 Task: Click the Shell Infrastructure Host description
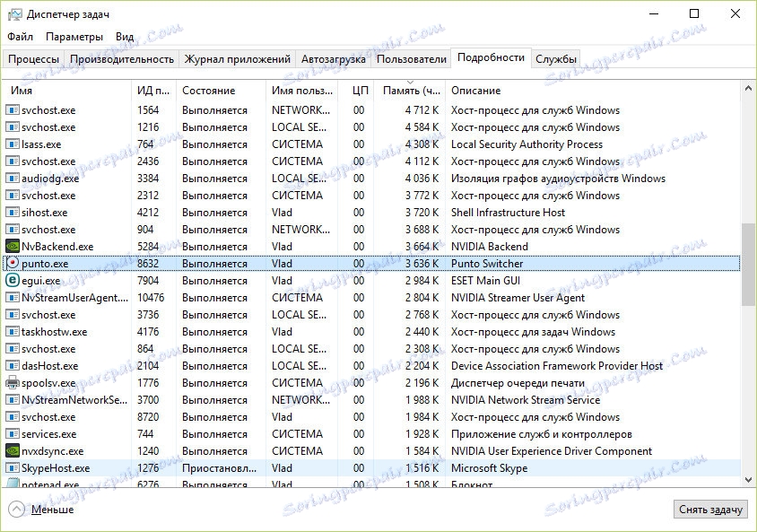508,213
